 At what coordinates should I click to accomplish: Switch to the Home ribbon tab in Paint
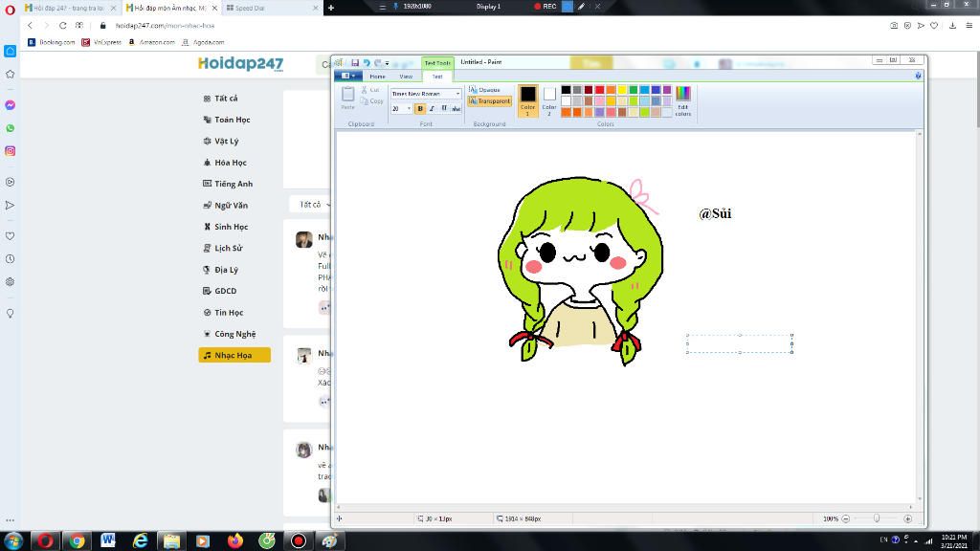pos(377,77)
